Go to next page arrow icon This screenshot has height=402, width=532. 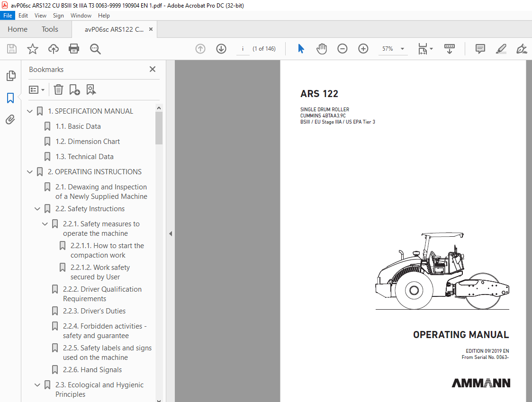[x=221, y=49]
